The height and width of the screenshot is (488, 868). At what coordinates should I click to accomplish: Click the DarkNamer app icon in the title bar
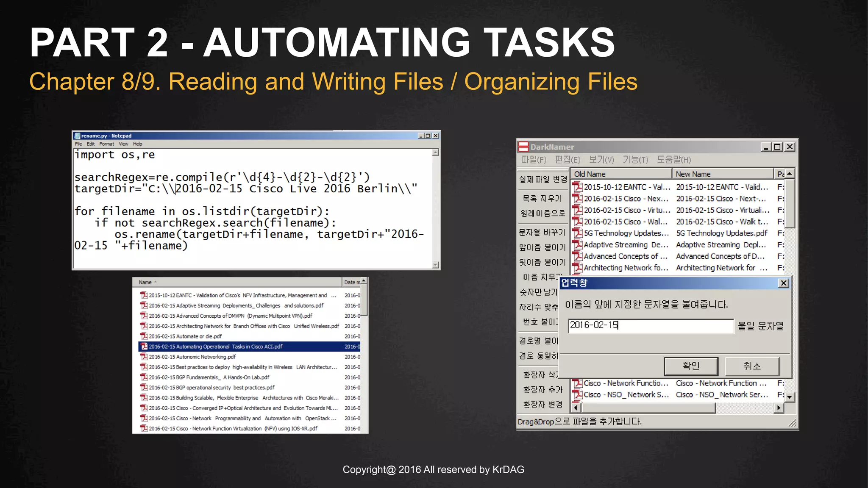click(x=523, y=147)
